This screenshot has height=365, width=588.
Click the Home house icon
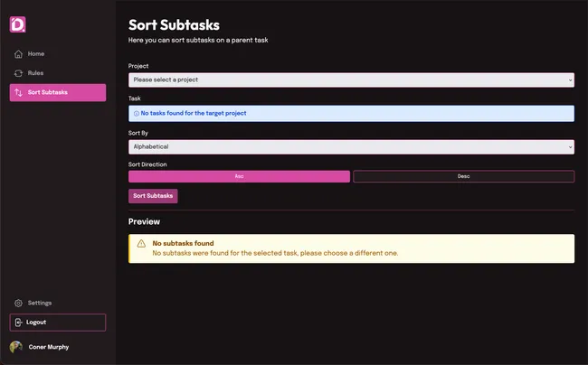click(x=18, y=54)
